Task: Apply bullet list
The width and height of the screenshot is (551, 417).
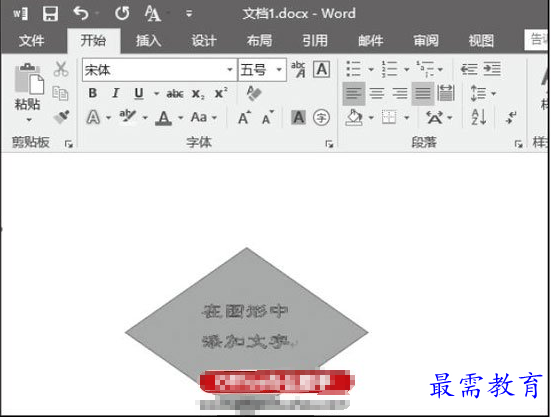Action: click(354, 69)
